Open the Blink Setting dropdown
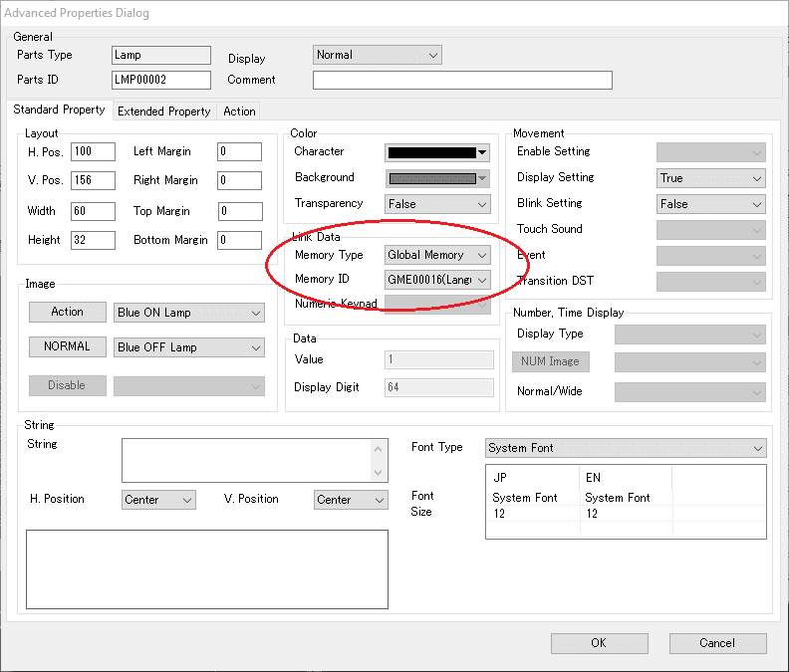 click(x=710, y=204)
